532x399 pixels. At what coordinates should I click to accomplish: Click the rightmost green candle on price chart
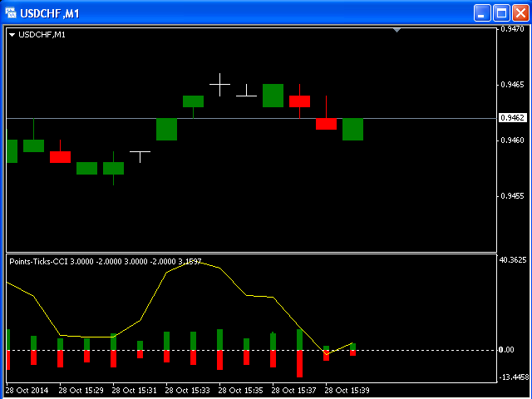click(x=352, y=129)
